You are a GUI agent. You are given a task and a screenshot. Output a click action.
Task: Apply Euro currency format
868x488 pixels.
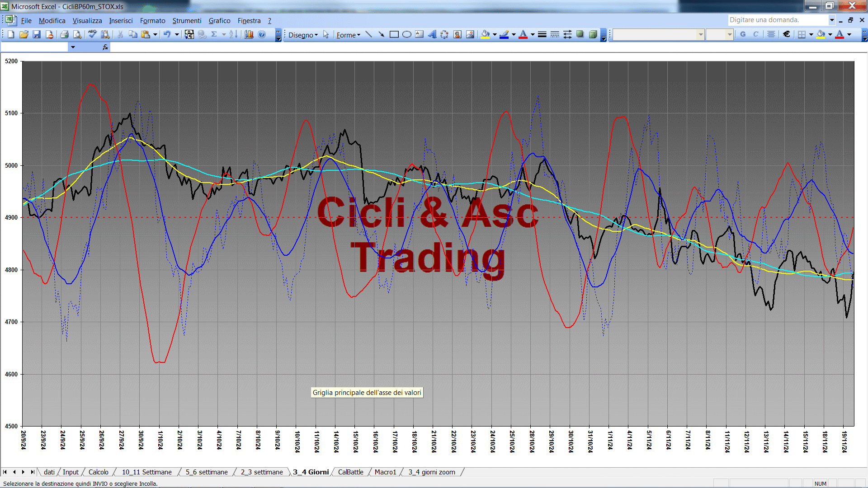tap(787, 34)
